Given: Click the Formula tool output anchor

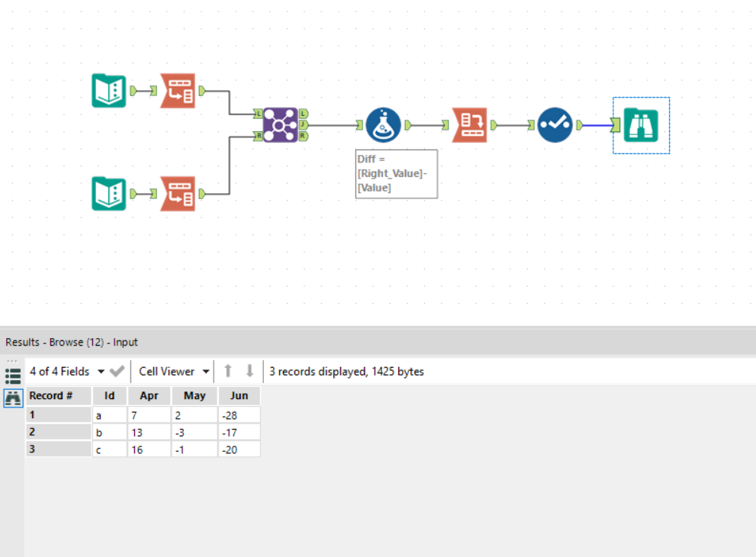Looking at the screenshot, I should [x=408, y=125].
